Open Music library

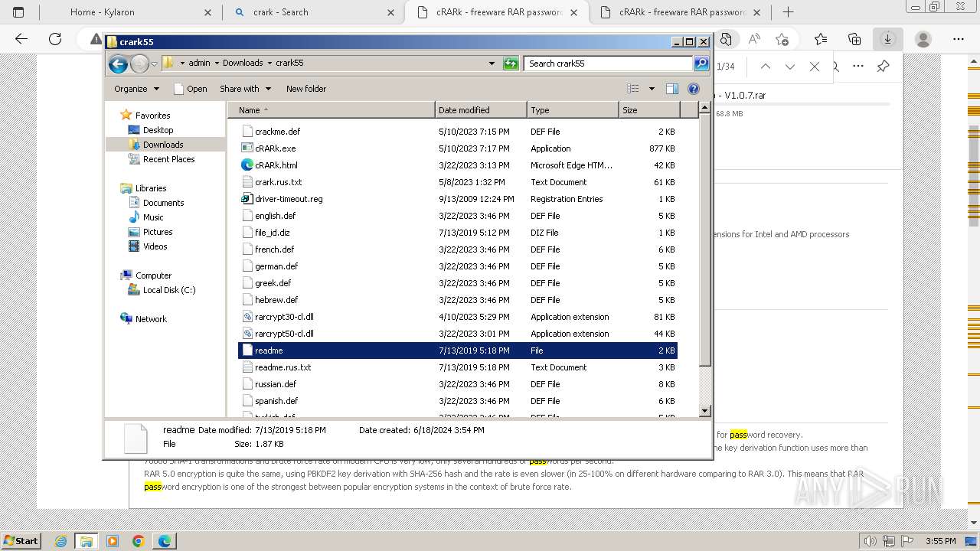pos(153,217)
